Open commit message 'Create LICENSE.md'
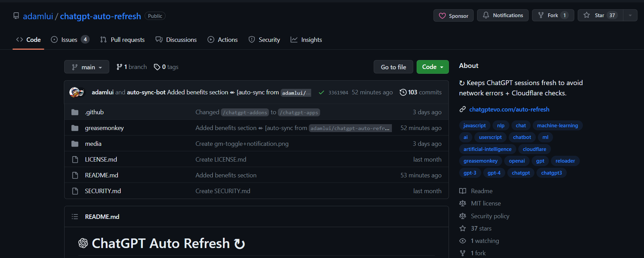 point(221,160)
